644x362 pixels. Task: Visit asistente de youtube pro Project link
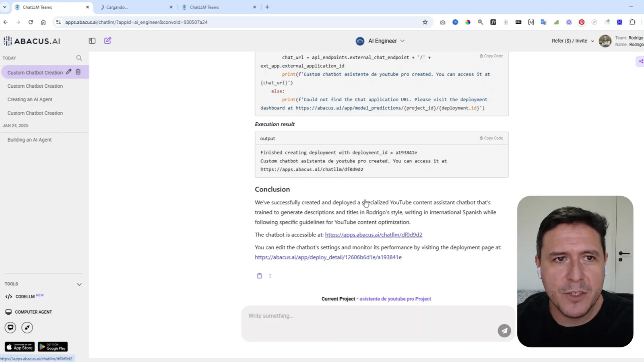click(x=395, y=298)
